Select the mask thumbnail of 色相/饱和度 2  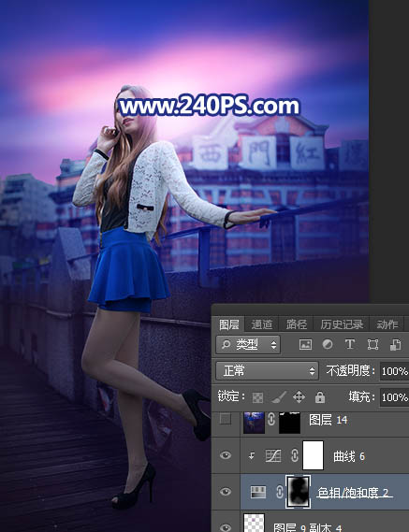click(x=298, y=492)
